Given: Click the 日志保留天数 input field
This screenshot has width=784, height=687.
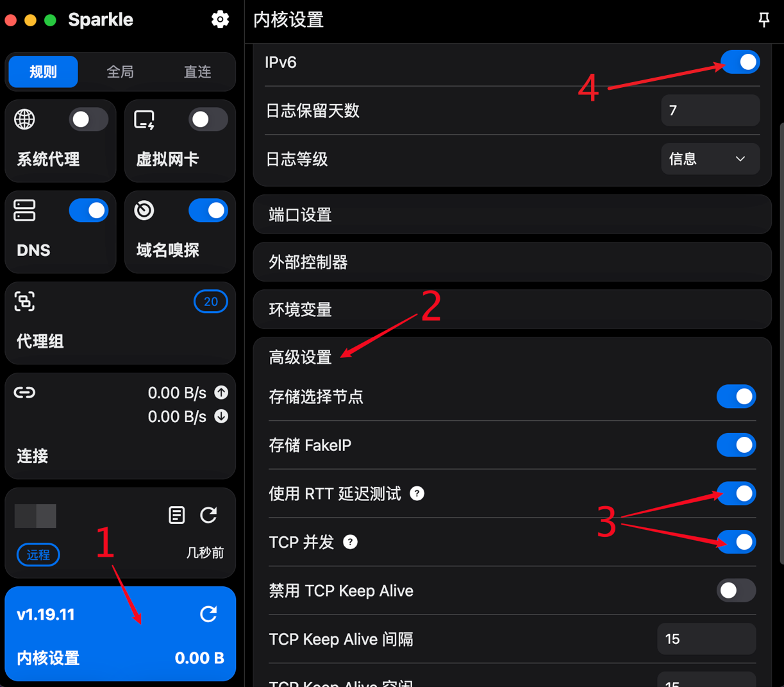Looking at the screenshot, I should (x=710, y=110).
